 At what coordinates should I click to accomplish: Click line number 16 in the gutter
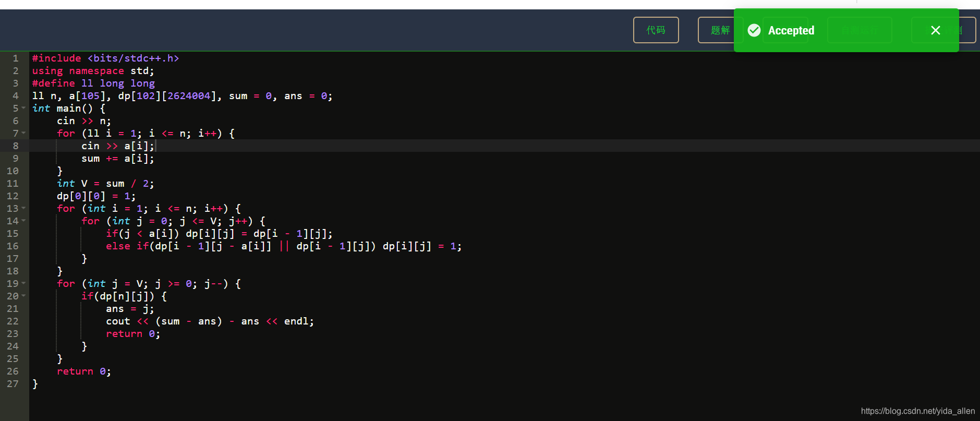pos(13,246)
